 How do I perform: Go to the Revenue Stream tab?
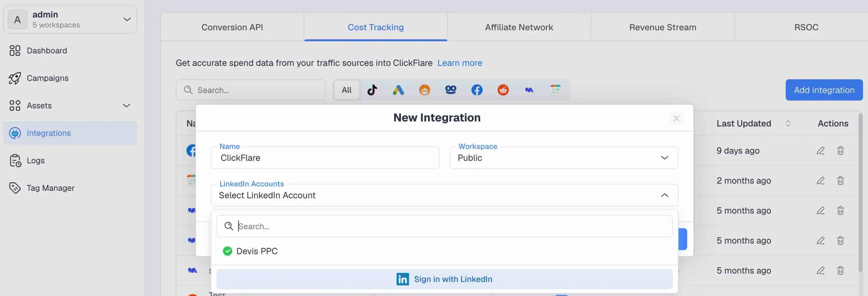tap(663, 27)
